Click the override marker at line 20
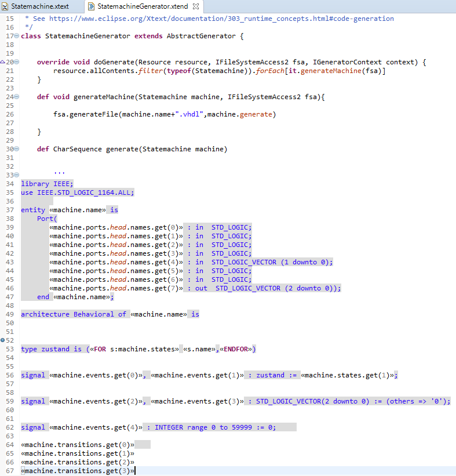The height and width of the screenshot is (476, 456). 2,62
